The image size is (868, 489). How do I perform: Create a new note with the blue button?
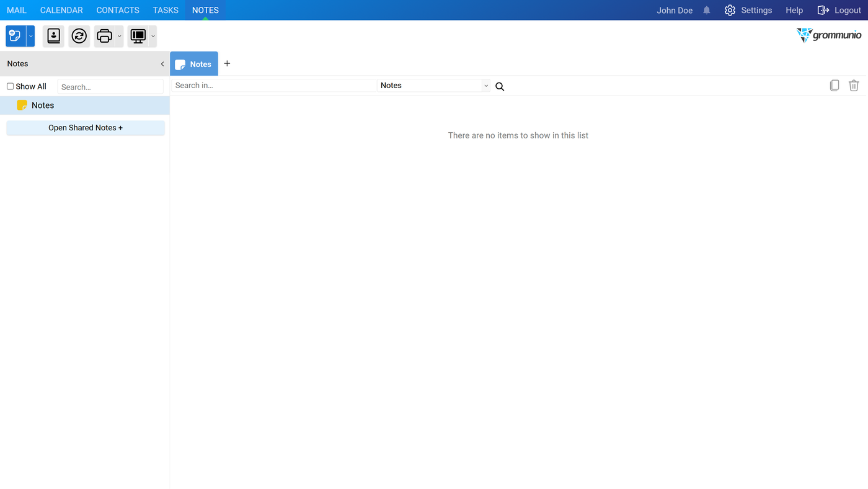15,36
